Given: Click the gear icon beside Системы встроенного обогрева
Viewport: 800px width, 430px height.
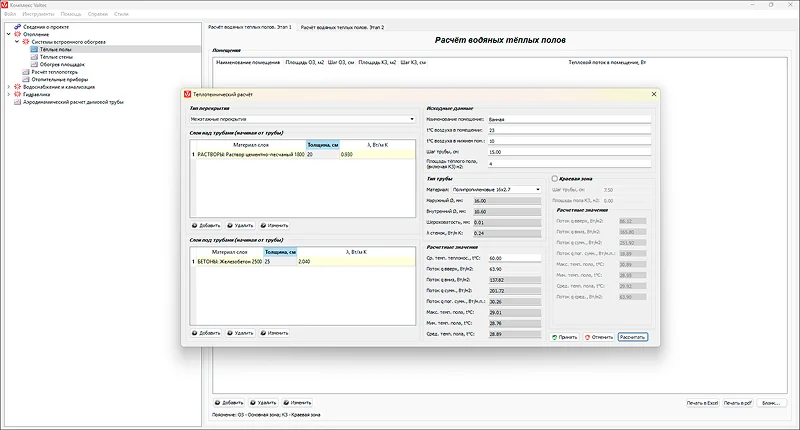Looking at the screenshot, I should 26,42.
